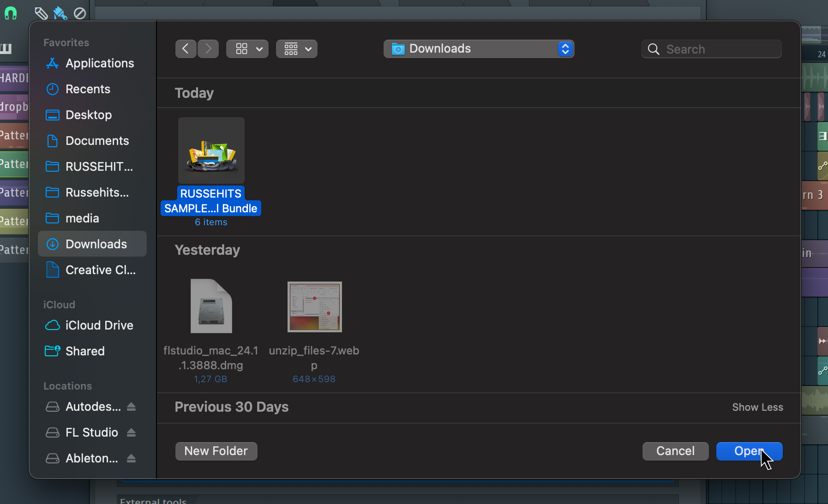Go forward with the right chevron

click(208, 49)
